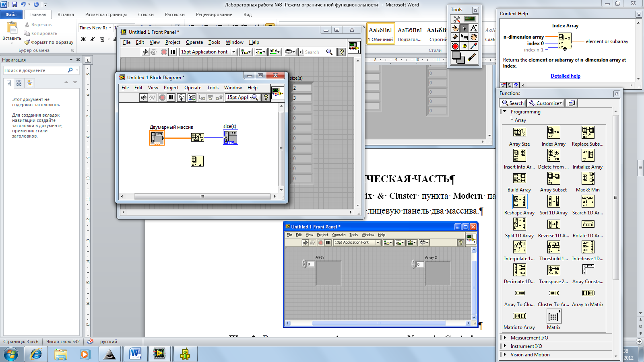
Task: Choose the Scroll Window hand tool
Action: coord(474,37)
